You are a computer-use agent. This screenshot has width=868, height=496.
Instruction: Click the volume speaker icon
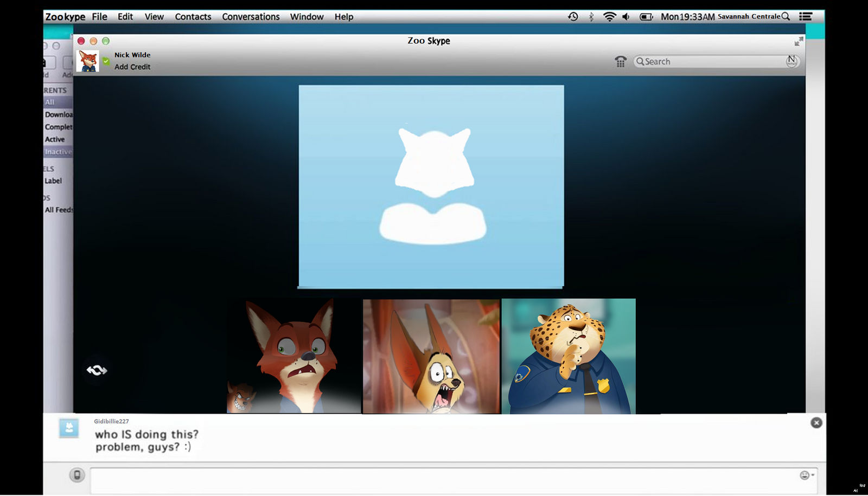[626, 17]
